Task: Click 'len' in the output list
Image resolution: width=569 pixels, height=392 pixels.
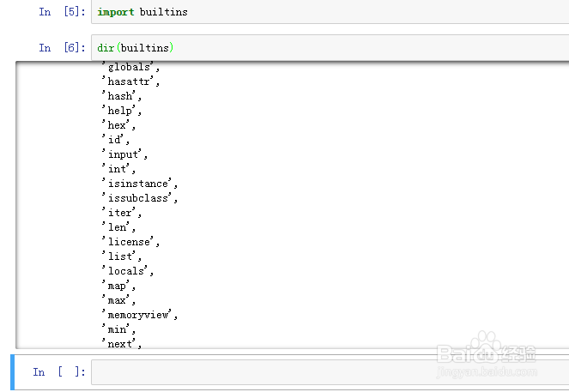Action: pos(118,227)
